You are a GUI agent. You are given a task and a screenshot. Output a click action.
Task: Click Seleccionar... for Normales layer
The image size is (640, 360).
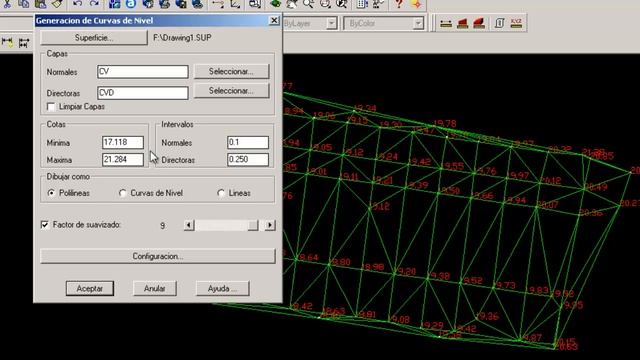pos(231,71)
